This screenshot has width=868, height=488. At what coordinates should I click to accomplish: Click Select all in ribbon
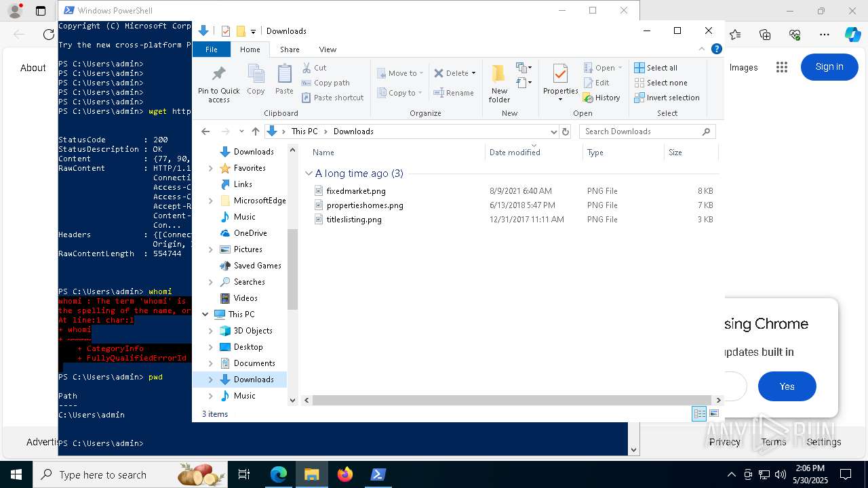656,68
